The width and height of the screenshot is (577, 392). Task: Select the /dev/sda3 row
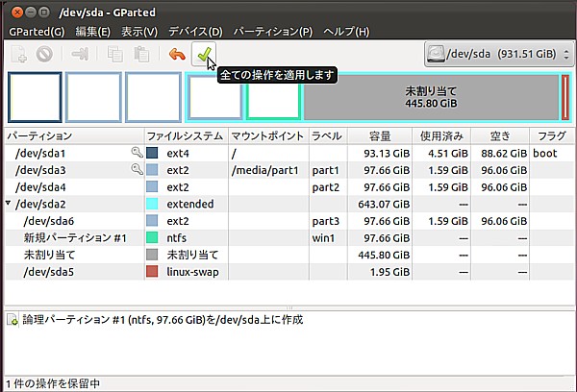pyautogui.click(x=290, y=170)
